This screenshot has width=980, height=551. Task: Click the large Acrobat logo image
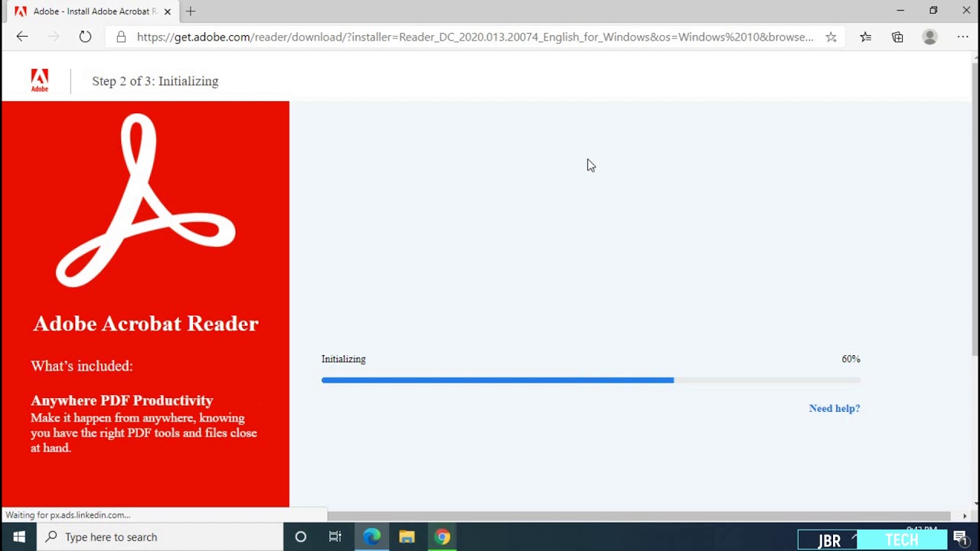tap(145, 201)
